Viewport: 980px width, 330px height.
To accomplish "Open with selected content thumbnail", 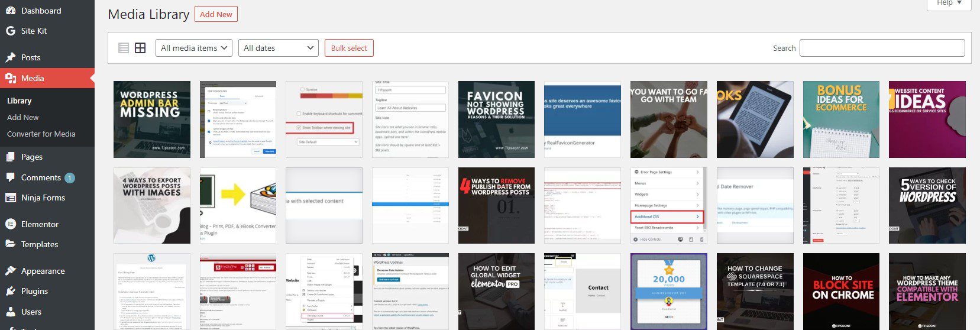I will click(324, 205).
